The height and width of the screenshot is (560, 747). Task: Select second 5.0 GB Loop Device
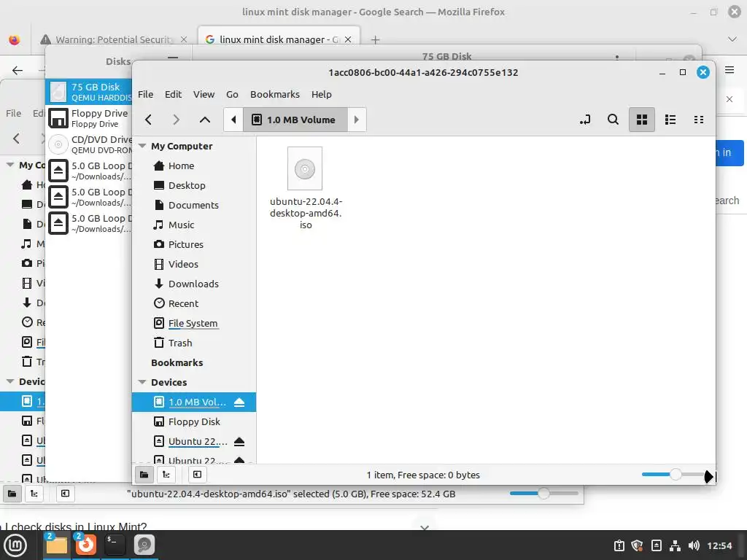(x=88, y=197)
